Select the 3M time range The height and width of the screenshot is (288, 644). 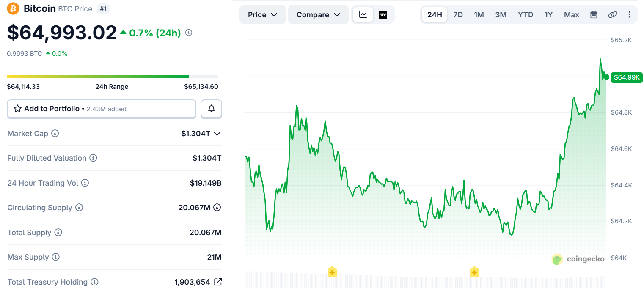click(501, 15)
